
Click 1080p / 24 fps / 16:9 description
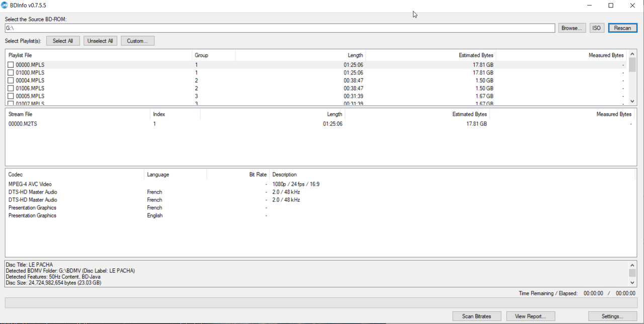coord(296,184)
